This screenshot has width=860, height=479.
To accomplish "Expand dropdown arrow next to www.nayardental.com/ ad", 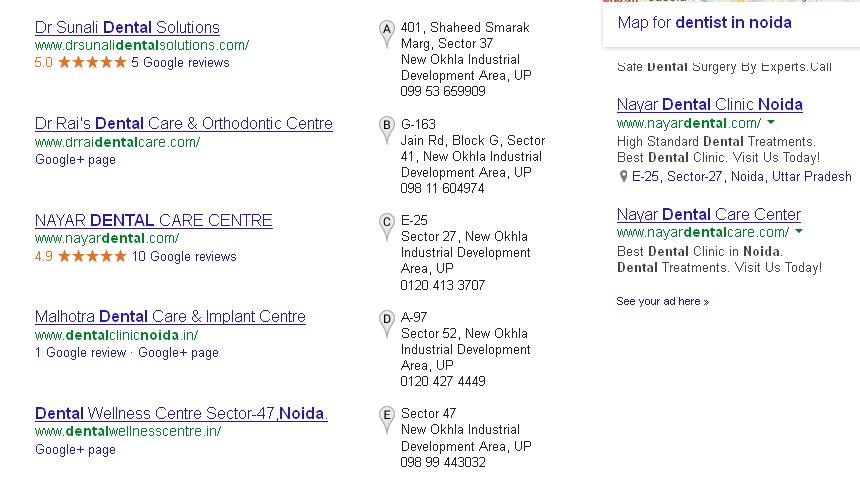I will 771,123.
